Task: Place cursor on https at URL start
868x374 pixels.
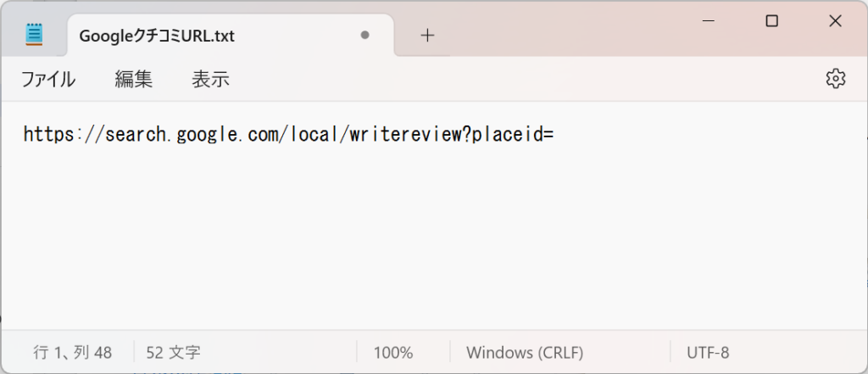Action: tap(47, 135)
